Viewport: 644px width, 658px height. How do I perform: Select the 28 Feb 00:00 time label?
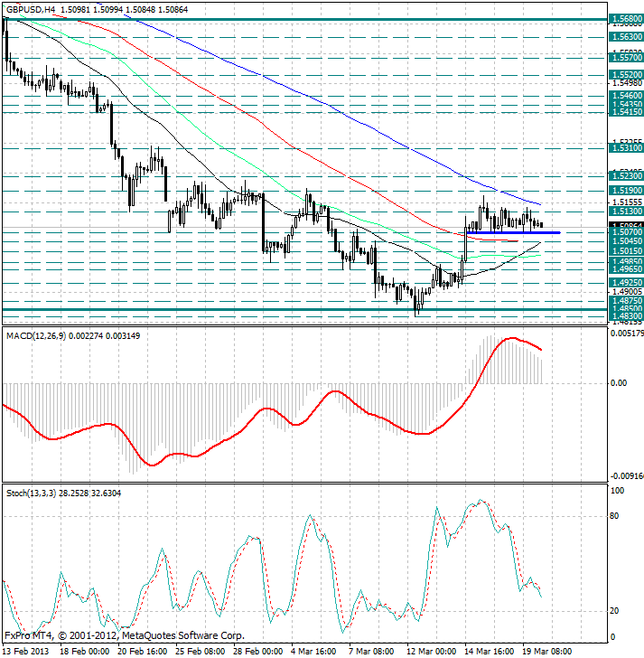click(x=257, y=652)
